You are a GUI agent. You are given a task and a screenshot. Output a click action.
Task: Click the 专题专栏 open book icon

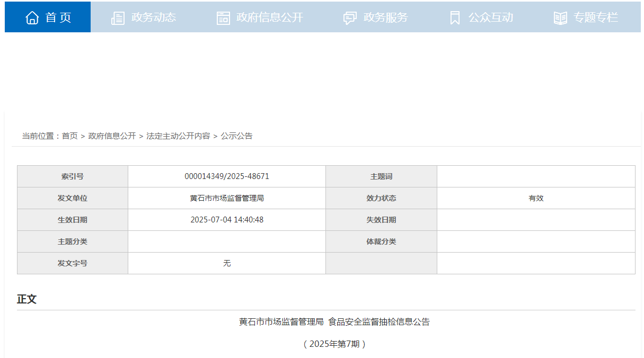pyautogui.click(x=560, y=17)
